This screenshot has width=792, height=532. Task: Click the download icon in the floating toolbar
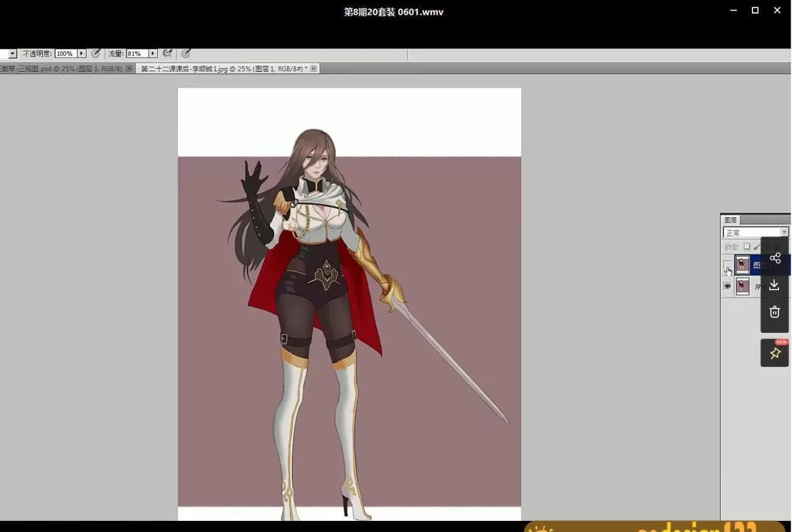[774, 285]
